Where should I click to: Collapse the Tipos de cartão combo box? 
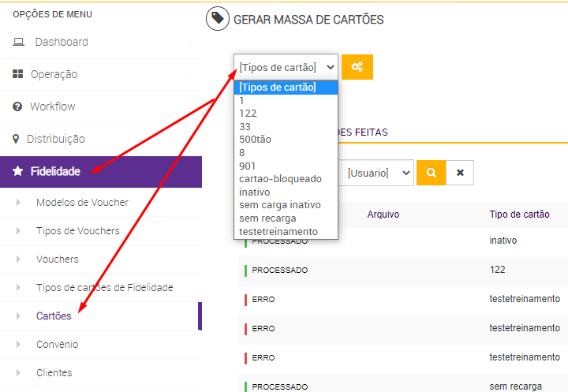tap(286, 67)
